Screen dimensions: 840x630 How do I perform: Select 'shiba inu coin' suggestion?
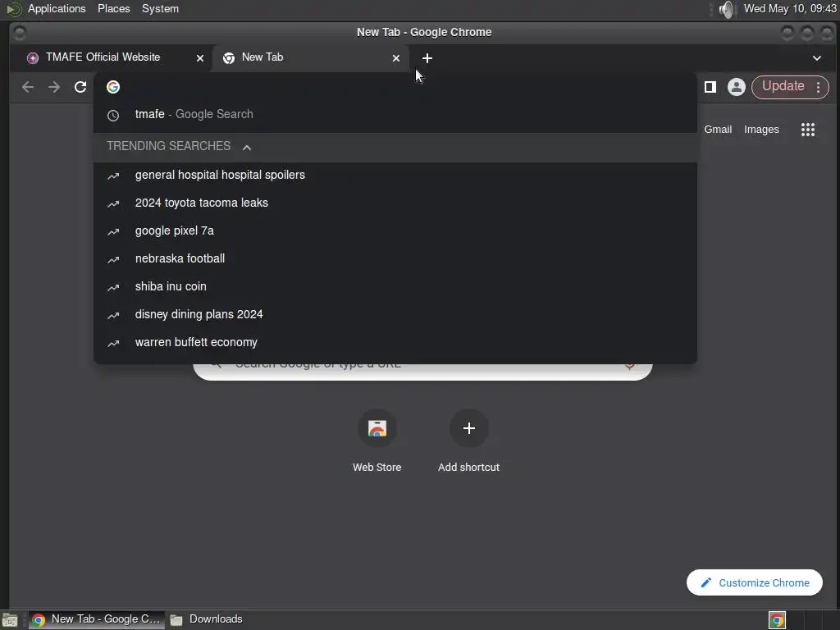395,286
